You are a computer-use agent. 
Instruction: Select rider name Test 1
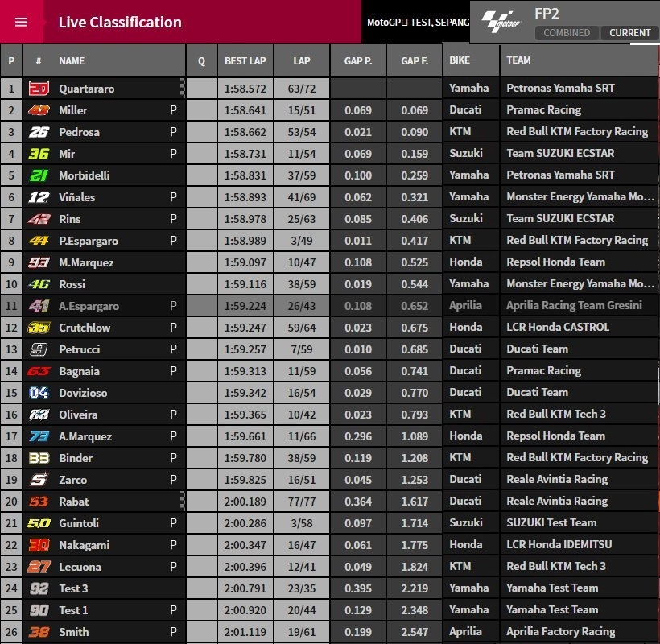(x=73, y=610)
